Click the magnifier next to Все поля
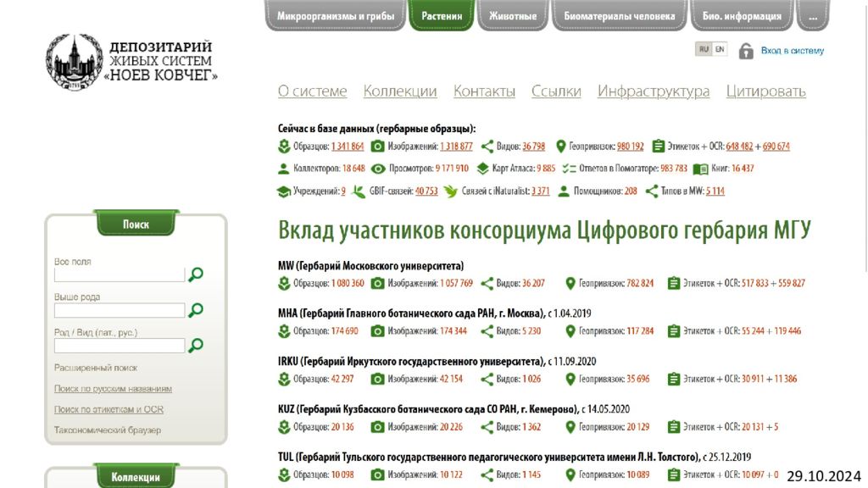This screenshot has width=868, height=488. click(196, 274)
